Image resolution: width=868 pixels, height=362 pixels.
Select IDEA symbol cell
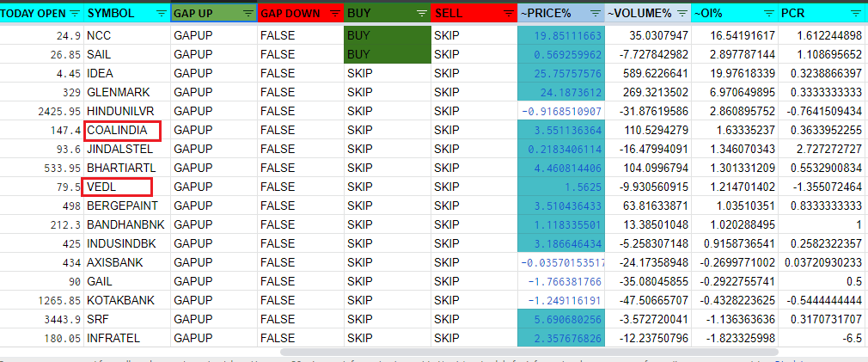tap(127, 74)
